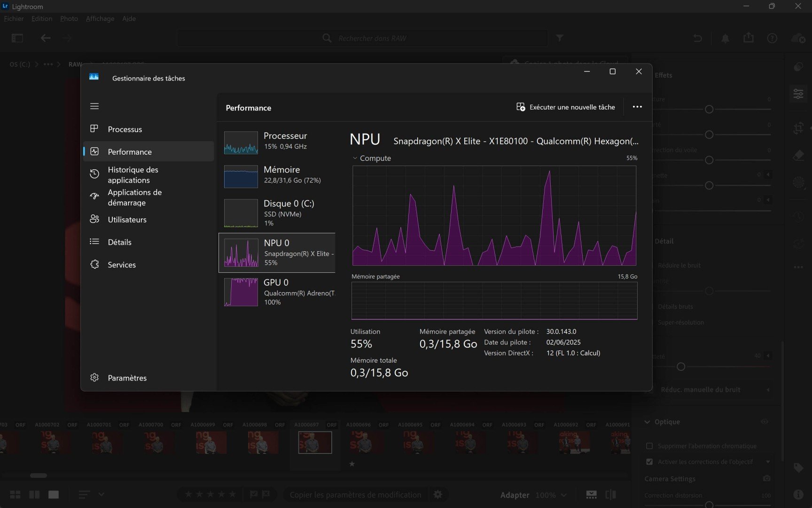This screenshot has height=508, width=812.
Task: Open lens profile arrow beside Activer les corrections
Action: click(x=768, y=462)
